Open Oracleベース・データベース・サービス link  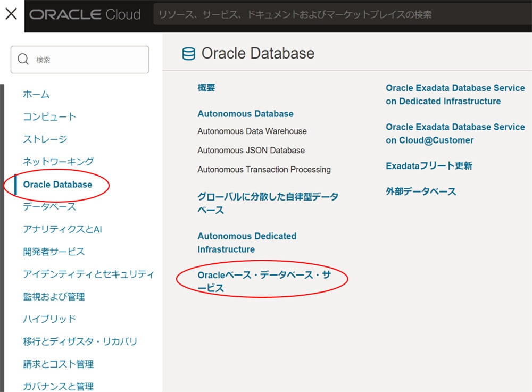click(264, 281)
